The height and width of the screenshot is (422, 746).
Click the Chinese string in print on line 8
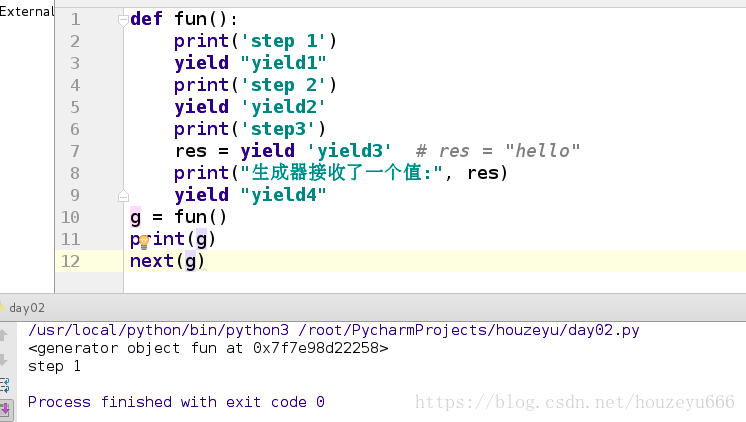click(x=342, y=173)
